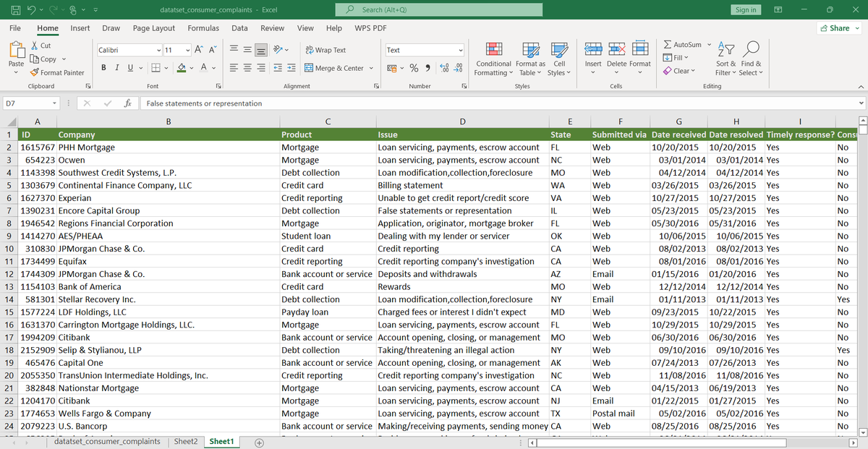Click the Sign in button
Image resolution: width=868 pixels, height=449 pixels.
click(x=746, y=9)
